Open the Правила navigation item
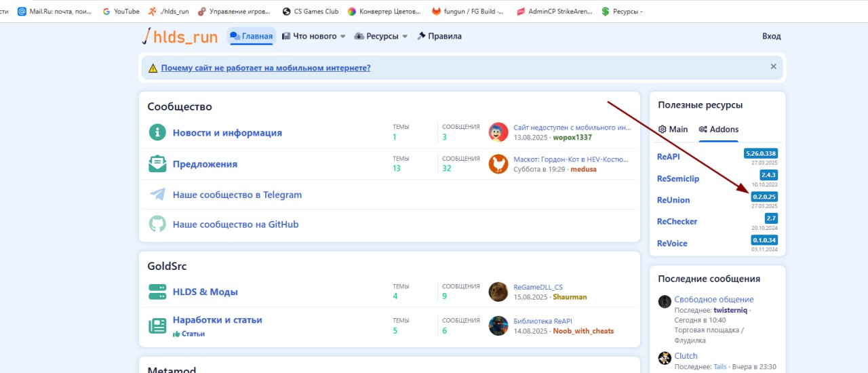 tap(439, 37)
